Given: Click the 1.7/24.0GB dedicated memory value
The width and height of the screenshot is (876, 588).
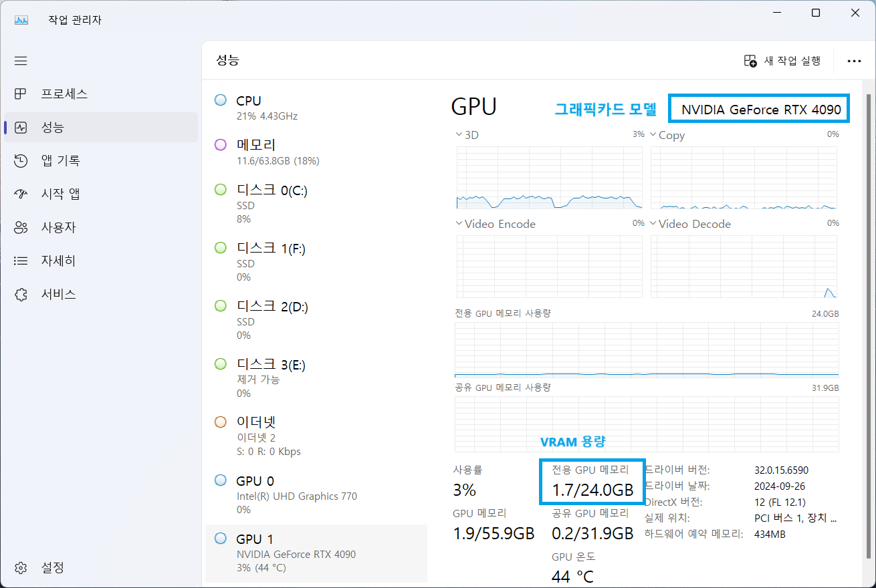Looking at the screenshot, I should click(x=592, y=490).
